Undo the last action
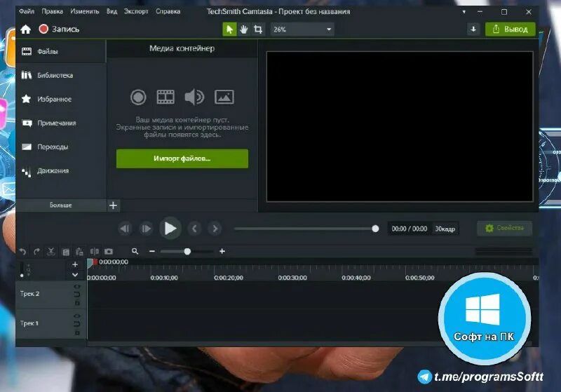 click(x=23, y=252)
